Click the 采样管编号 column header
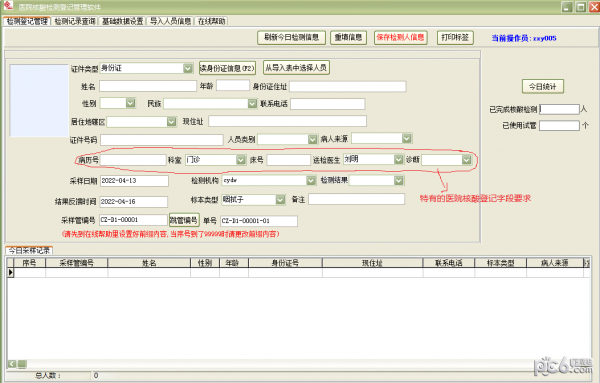This screenshot has height=383, width=600. [x=77, y=263]
